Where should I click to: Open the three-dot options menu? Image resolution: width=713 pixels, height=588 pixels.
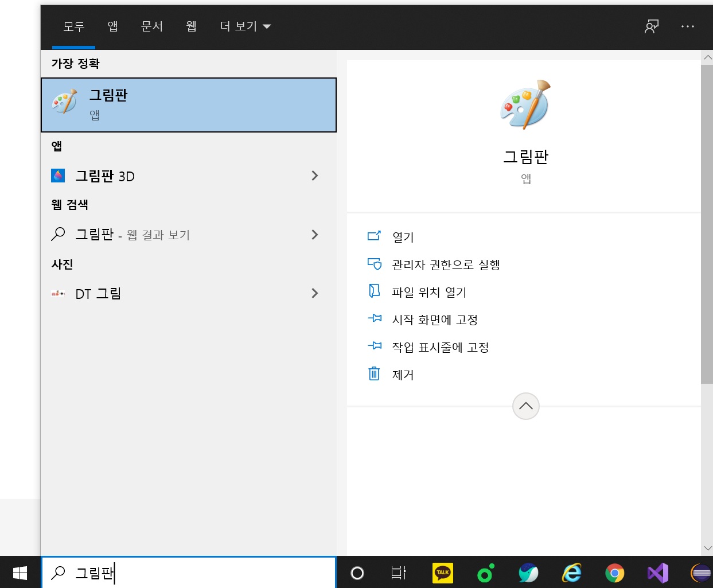(688, 26)
